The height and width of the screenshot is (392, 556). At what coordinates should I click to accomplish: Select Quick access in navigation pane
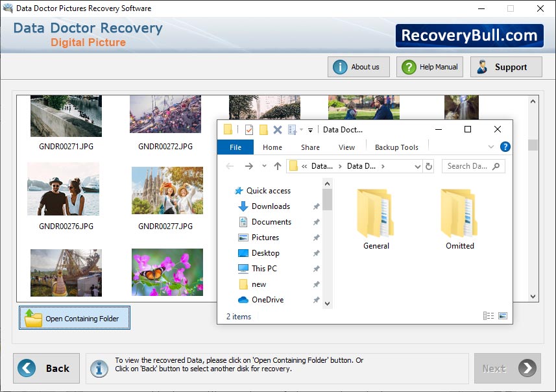(268, 191)
